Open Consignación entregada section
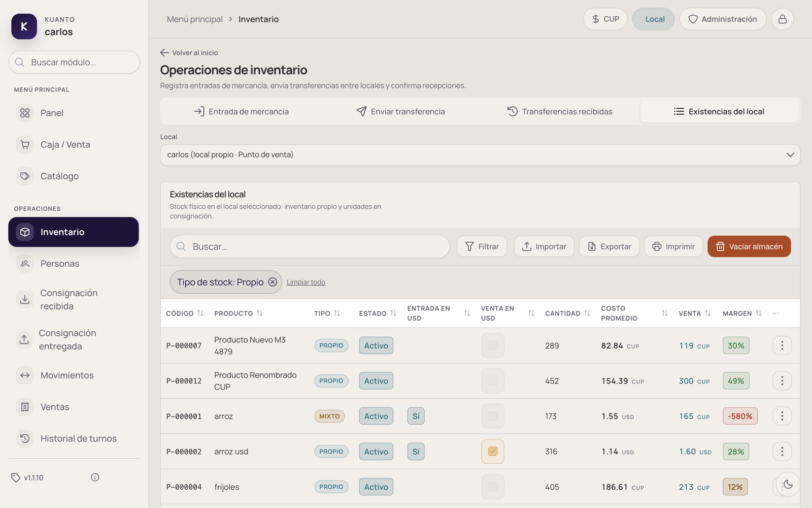 coord(74,339)
